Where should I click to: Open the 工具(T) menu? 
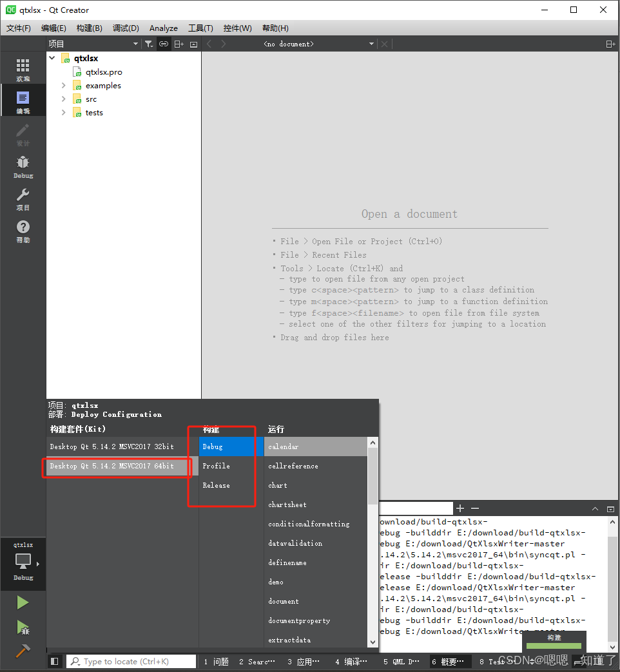click(x=200, y=28)
